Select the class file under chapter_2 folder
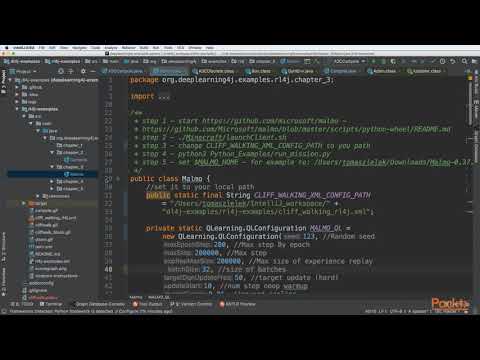The height and width of the screenshot is (360, 480). tap(76, 160)
